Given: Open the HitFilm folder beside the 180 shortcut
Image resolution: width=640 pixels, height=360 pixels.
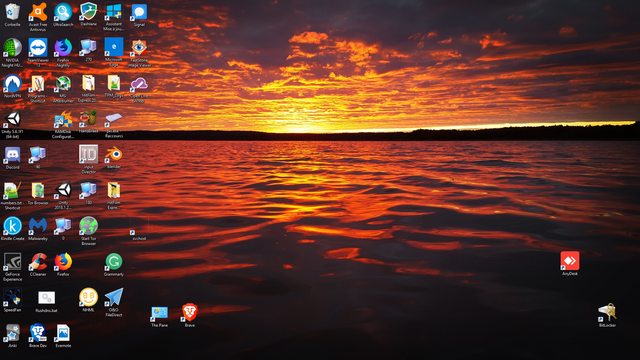Looking at the screenshot, I should coord(113,191).
